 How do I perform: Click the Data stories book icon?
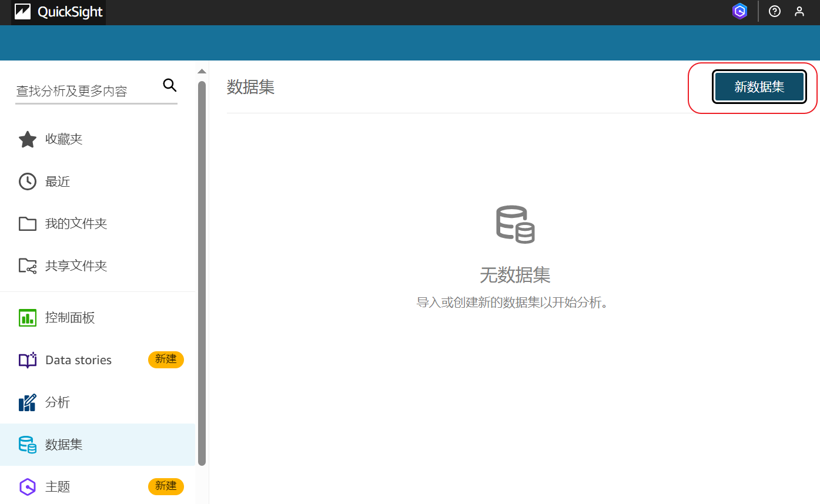tap(28, 360)
